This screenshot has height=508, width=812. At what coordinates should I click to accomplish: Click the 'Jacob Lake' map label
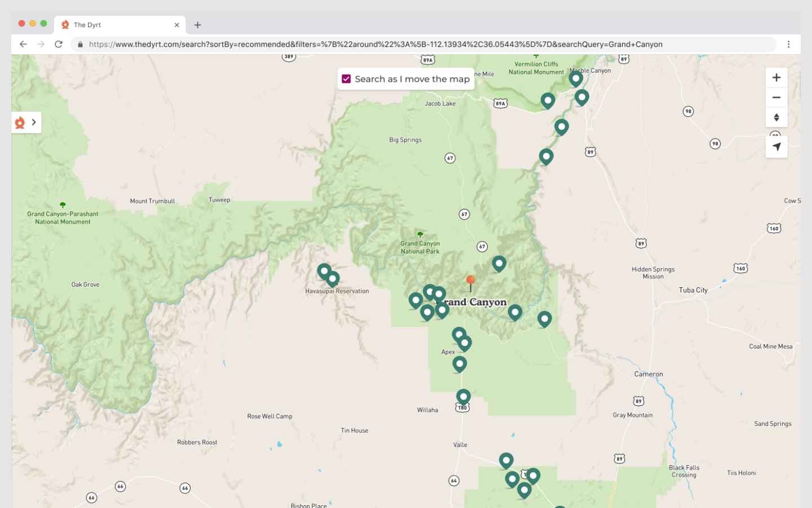coord(440,103)
